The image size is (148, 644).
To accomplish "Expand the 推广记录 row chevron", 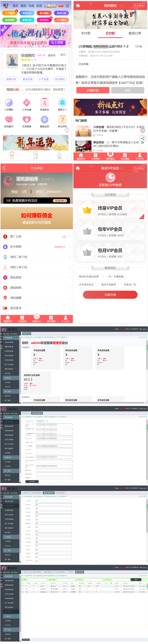I will click(70, 236).
